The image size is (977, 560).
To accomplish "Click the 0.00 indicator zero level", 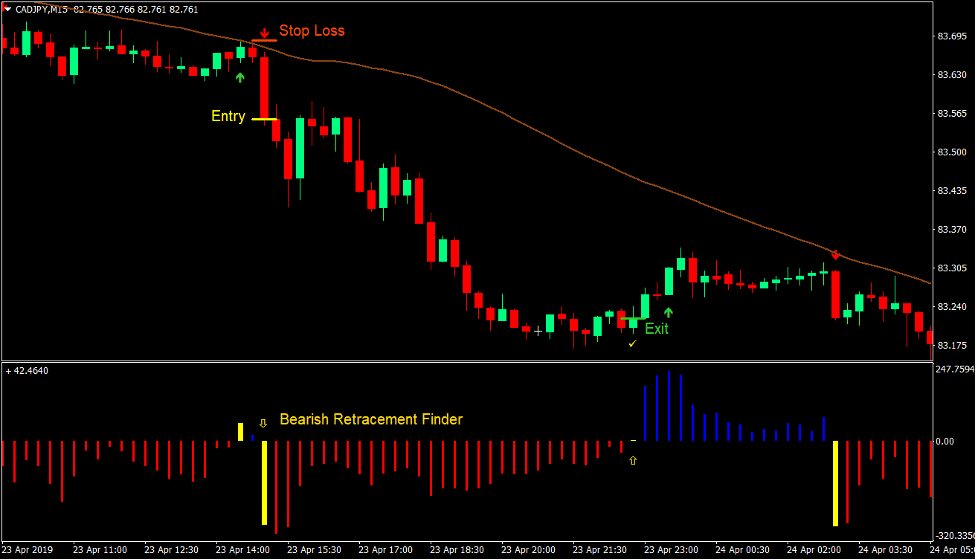I will pyautogui.click(x=945, y=441).
